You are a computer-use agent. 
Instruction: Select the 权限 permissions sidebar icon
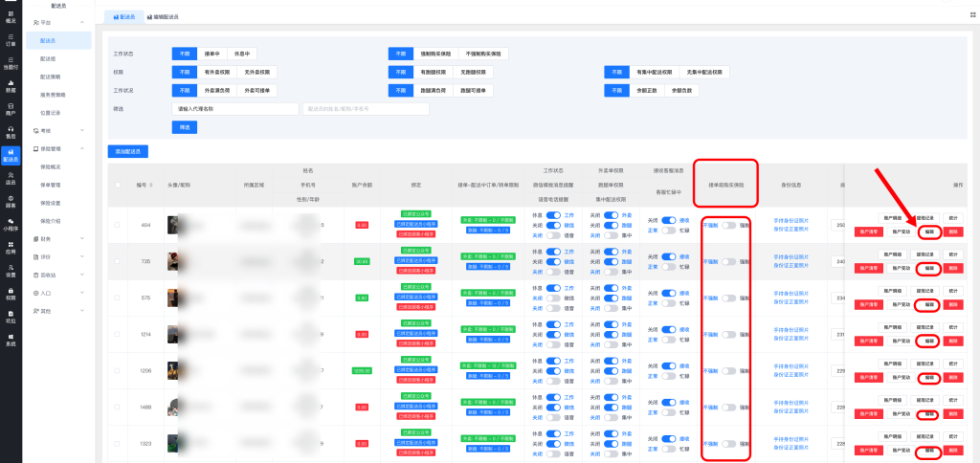click(x=11, y=294)
